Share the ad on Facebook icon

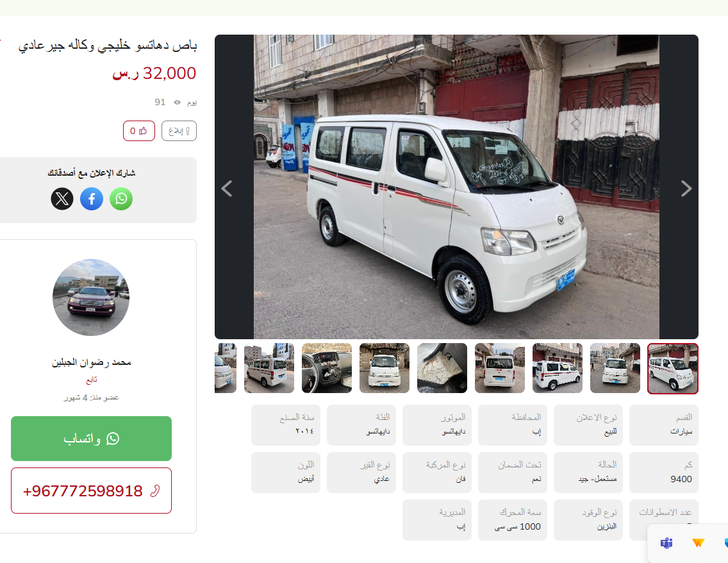tap(92, 199)
